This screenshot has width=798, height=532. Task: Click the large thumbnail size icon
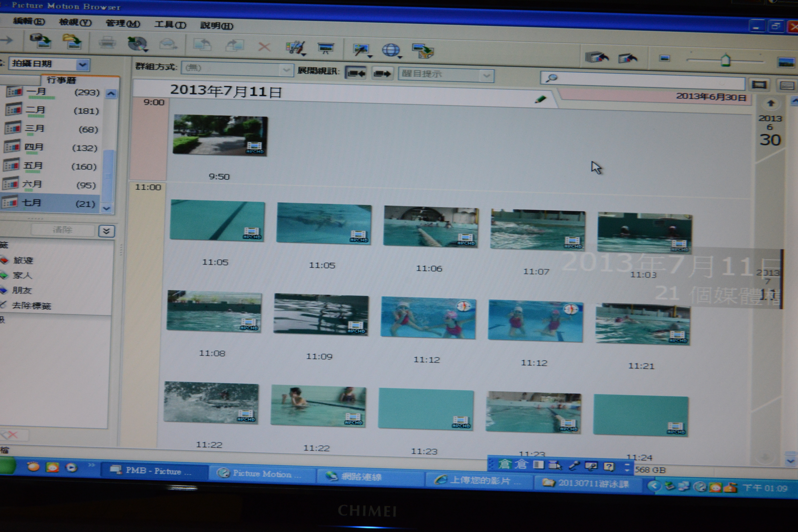click(786, 62)
